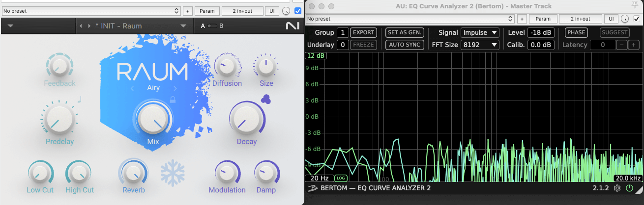Open the Raum main menu arrow at top-left
The image size is (644, 205).
(x=11, y=26)
